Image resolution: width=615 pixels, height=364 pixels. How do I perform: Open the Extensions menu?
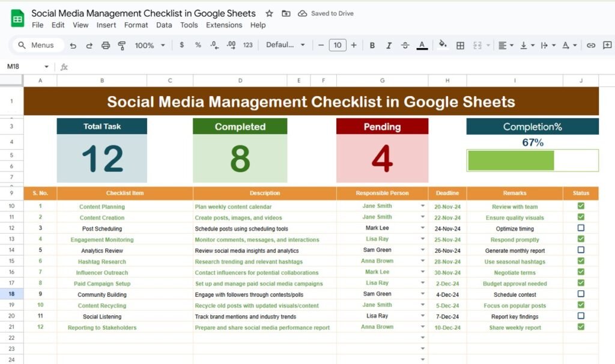224,25
